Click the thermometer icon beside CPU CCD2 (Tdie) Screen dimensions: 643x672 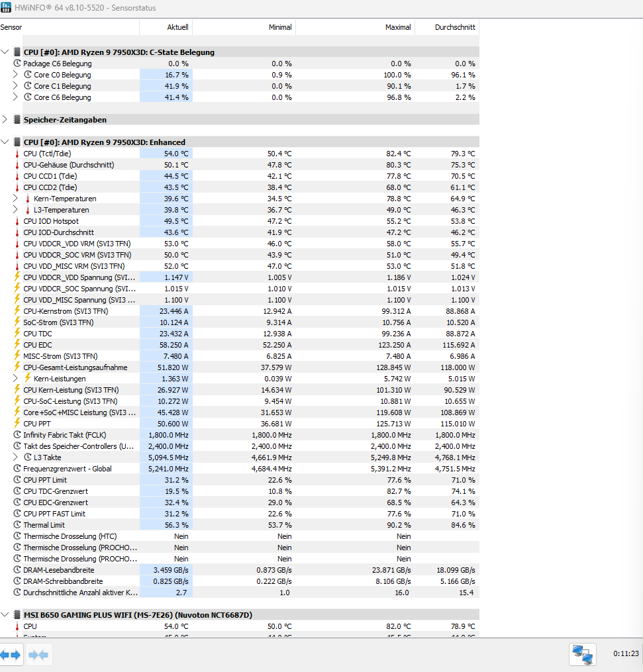click(17, 187)
